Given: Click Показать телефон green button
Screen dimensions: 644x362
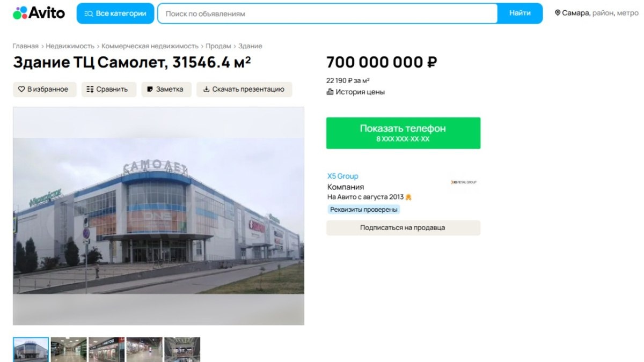Looking at the screenshot, I should 403,133.
